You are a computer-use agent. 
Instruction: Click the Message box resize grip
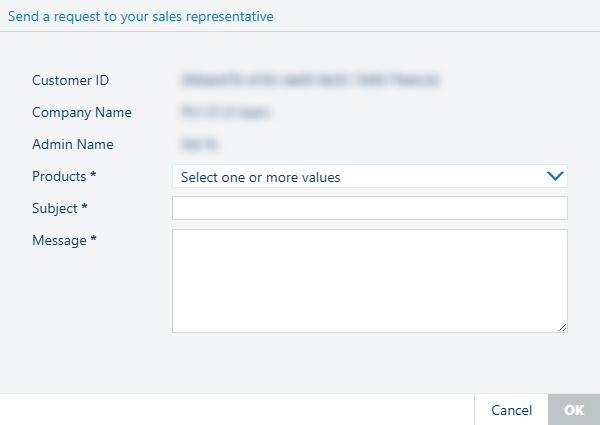(562, 327)
